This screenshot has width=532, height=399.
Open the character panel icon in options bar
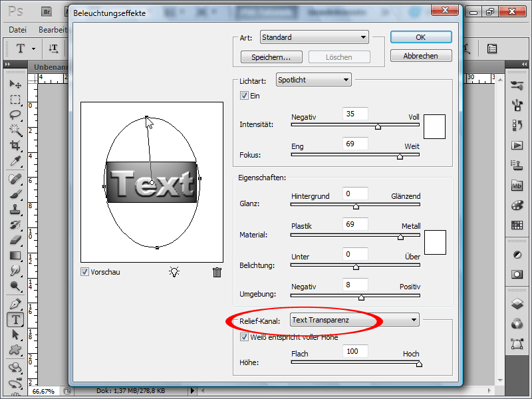pos(492,49)
